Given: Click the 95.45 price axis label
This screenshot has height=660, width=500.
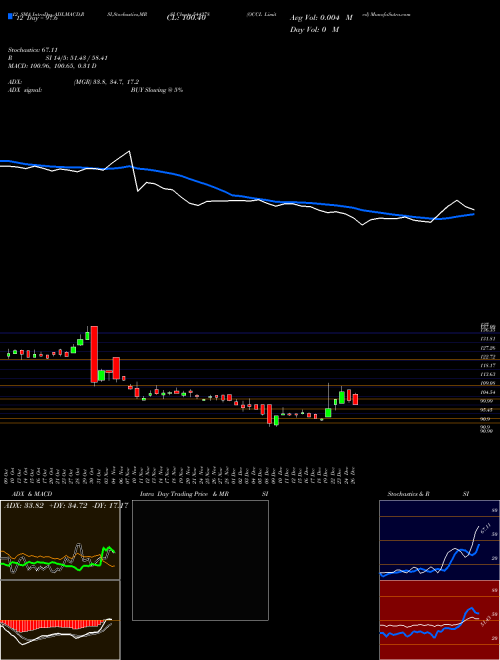Looking at the screenshot, I should 487,410.
